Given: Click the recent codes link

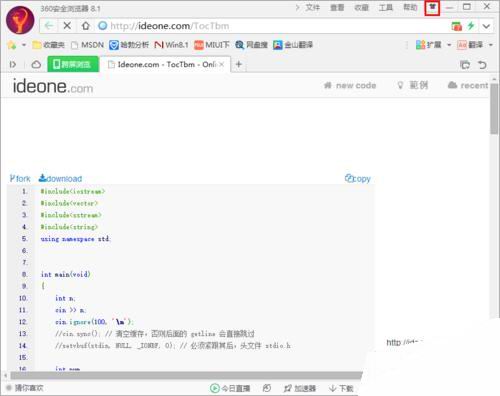Looking at the screenshot, I should [468, 85].
